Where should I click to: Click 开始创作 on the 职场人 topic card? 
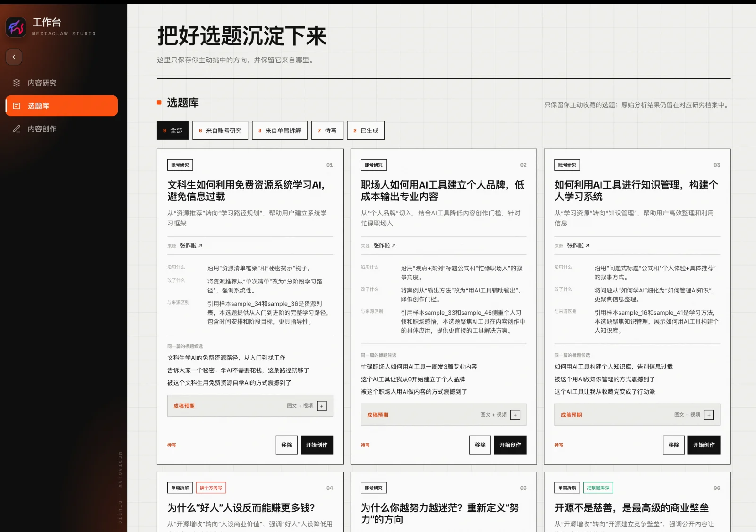coord(510,445)
